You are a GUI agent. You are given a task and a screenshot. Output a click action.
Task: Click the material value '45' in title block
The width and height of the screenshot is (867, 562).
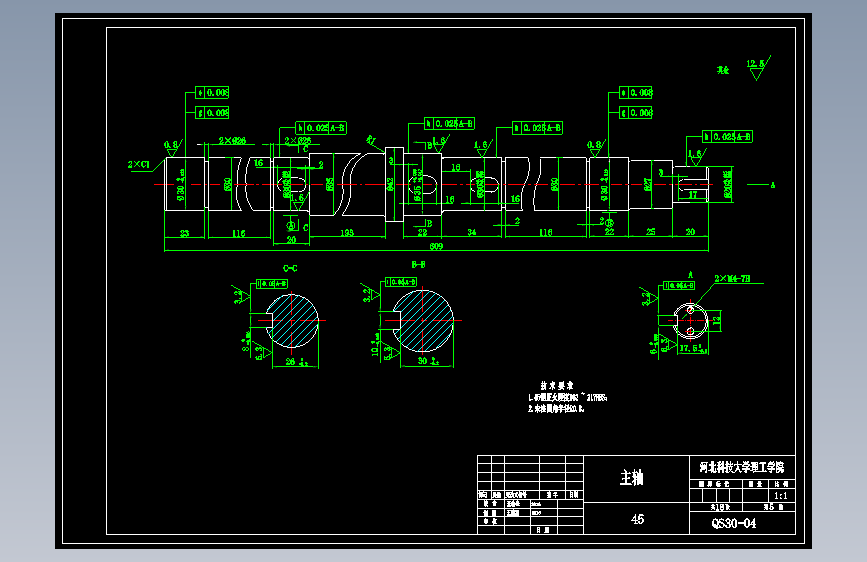638,519
